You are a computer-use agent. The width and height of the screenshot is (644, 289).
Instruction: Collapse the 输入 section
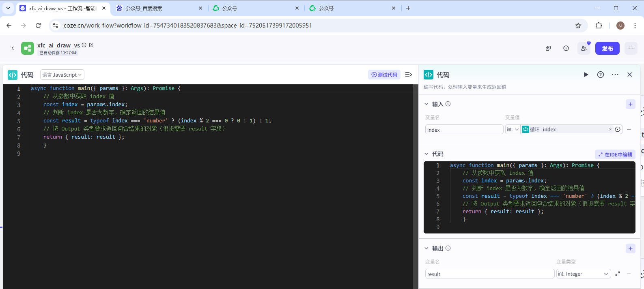click(x=426, y=104)
